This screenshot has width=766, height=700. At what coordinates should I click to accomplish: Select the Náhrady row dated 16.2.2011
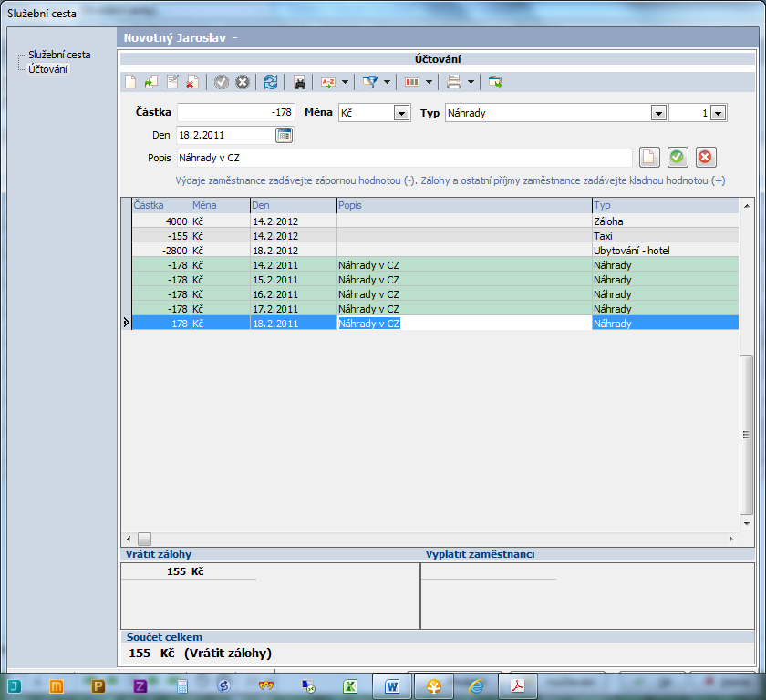pyautogui.click(x=435, y=294)
